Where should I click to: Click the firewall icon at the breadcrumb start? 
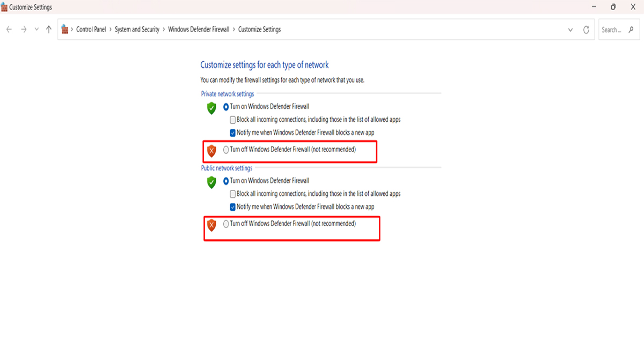tap(64, 30)
